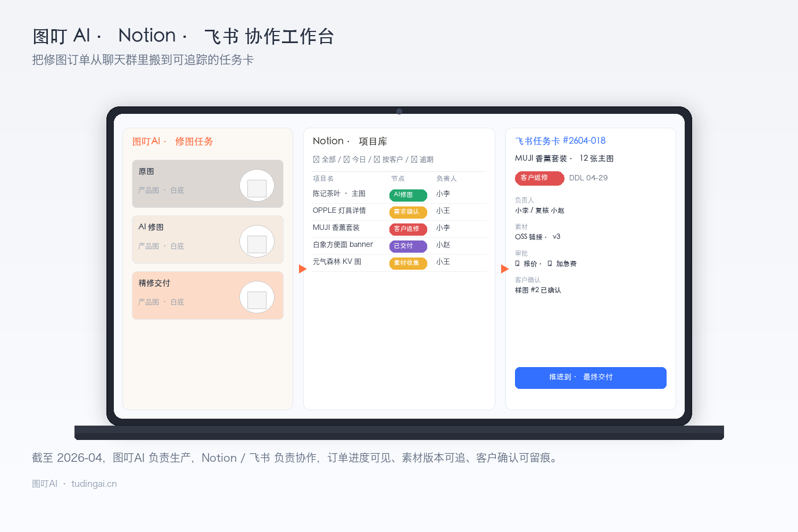This screenshot has height=532, width=798.
Task: Click the orange arrow between 图叮AI and Notion panels
Action: click(x=303, y=269)
